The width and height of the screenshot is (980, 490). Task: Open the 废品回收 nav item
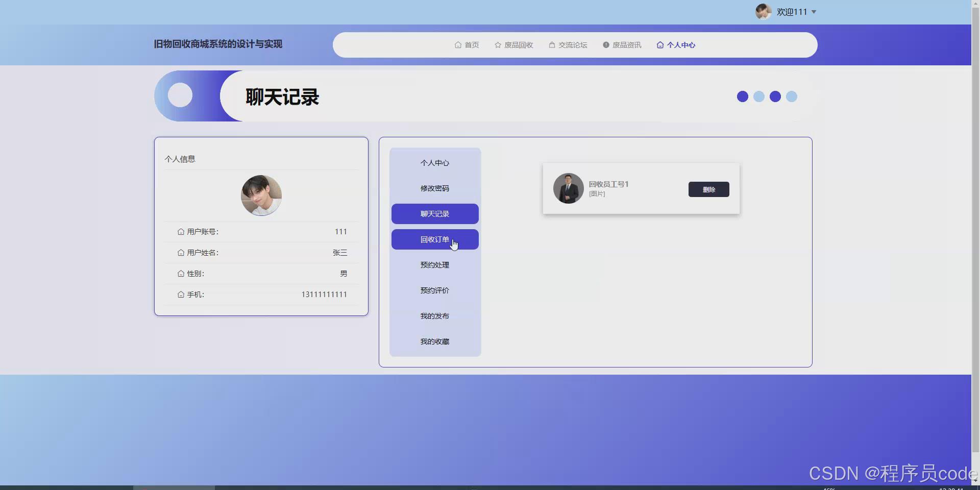pyautogui.click(x=513, y=45)
